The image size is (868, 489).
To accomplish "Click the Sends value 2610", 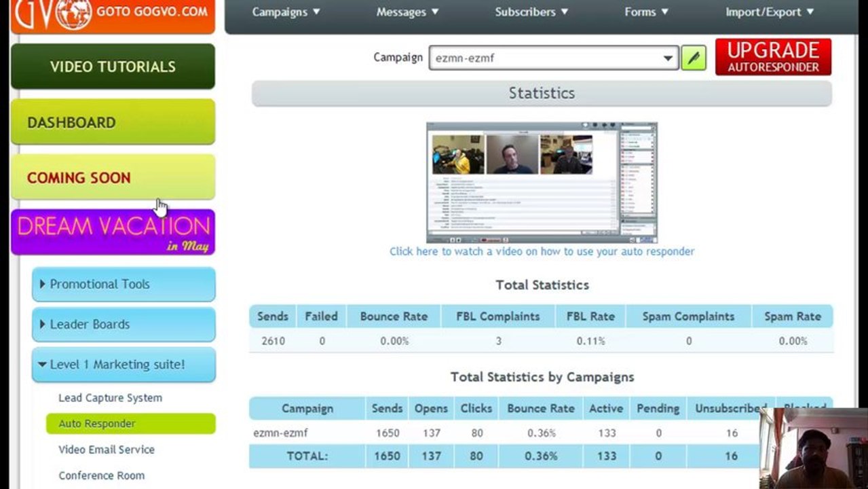I will (x=273, y=341).
